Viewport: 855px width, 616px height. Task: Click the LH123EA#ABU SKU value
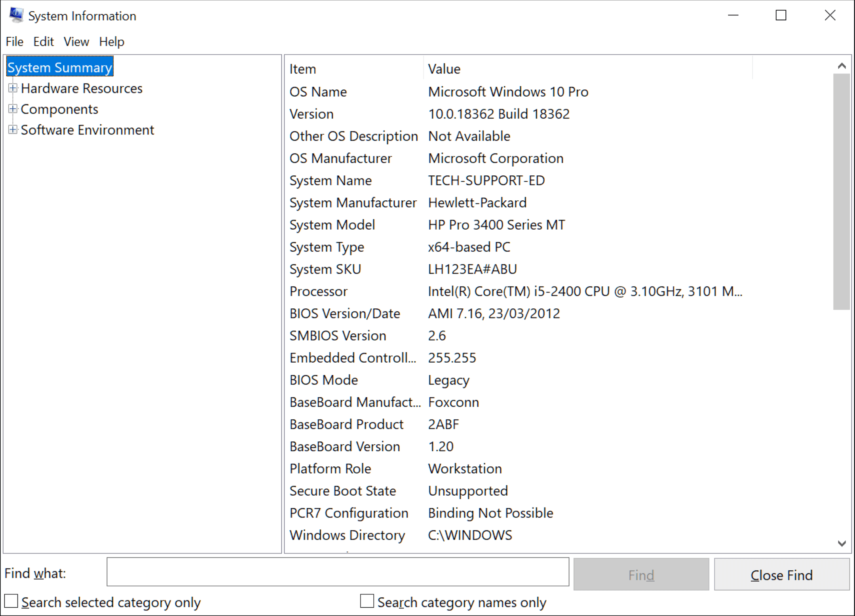coord(473,269)
